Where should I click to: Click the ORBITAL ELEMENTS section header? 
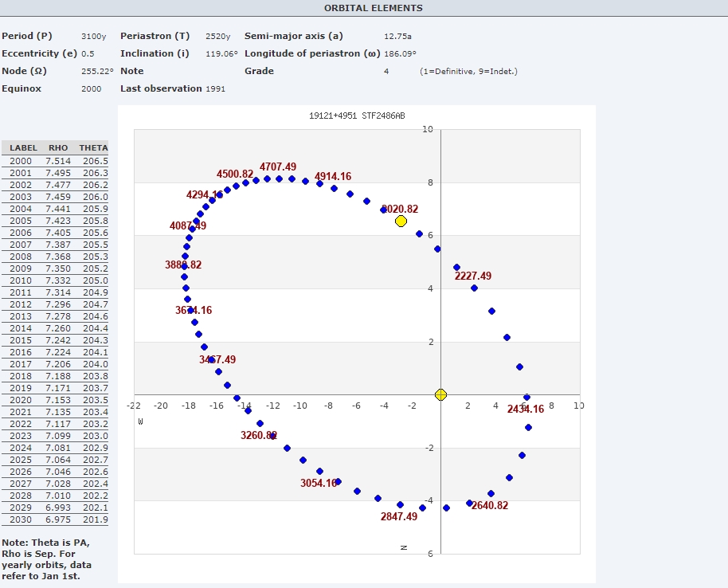click(x=374, y=8)
